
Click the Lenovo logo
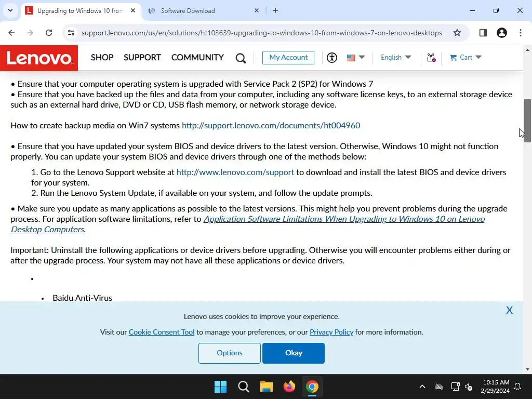point(39,58)
